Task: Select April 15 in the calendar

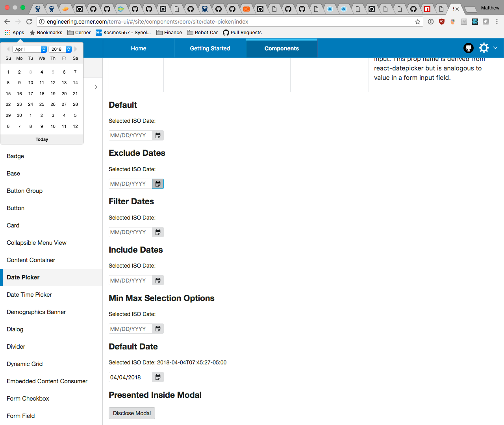Action: [x=8, y=94]
